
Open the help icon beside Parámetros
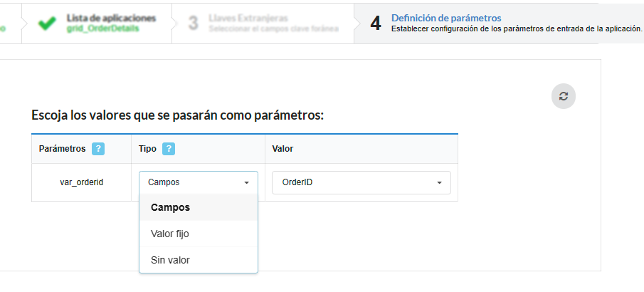point(98,149)
